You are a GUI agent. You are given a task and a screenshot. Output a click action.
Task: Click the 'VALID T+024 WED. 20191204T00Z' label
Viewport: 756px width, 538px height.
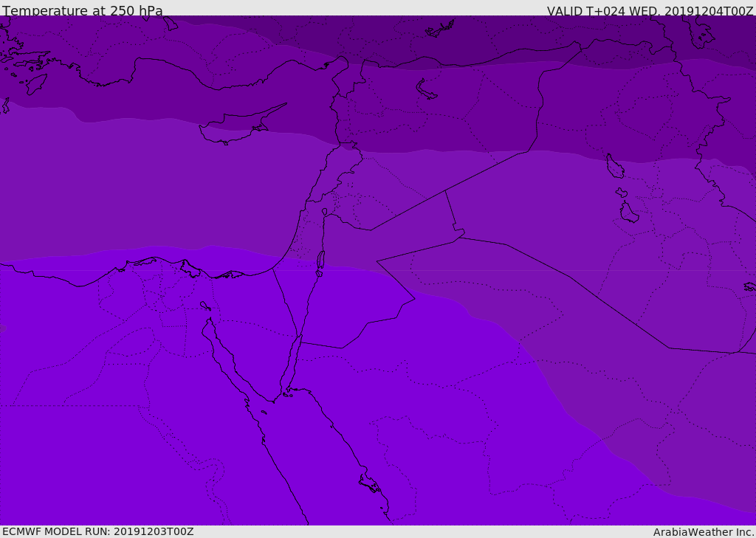pos(650,11)
